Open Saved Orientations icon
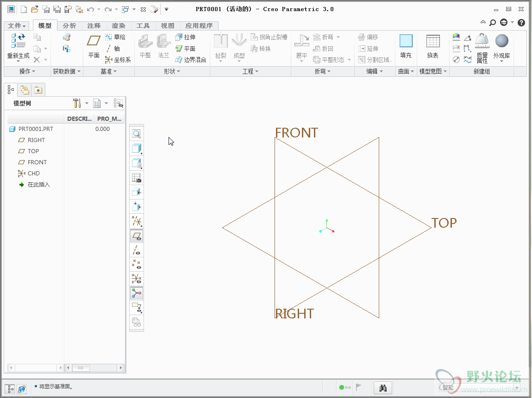 [137, 163]
